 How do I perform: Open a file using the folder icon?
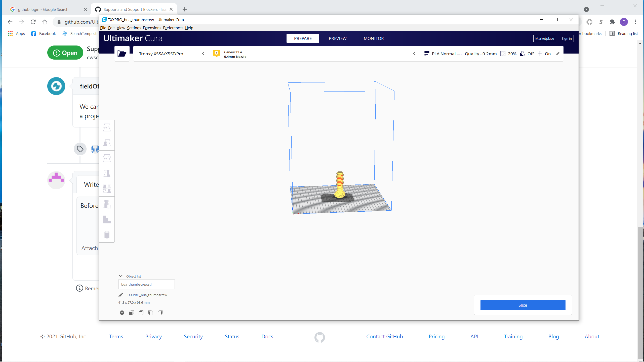[122, 54]
